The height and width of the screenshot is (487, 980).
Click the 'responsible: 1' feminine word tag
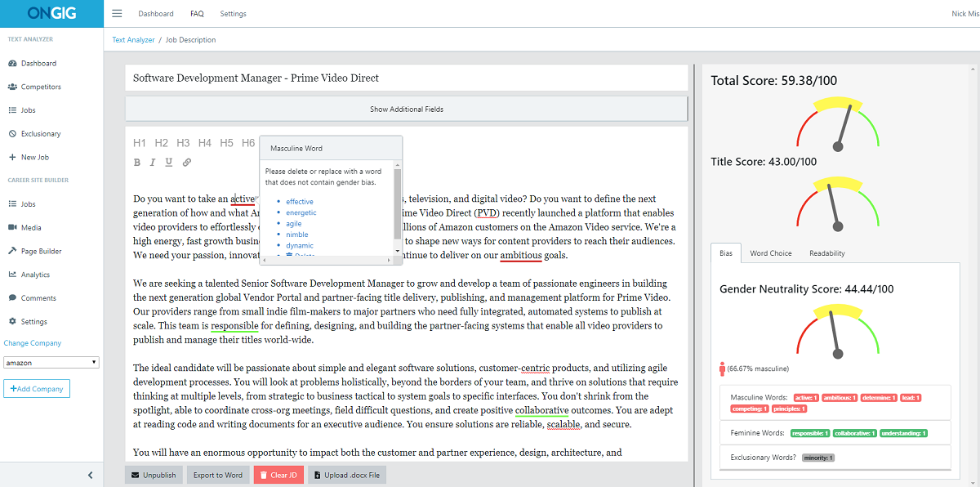pyautogui.click(x=811, y=433)
